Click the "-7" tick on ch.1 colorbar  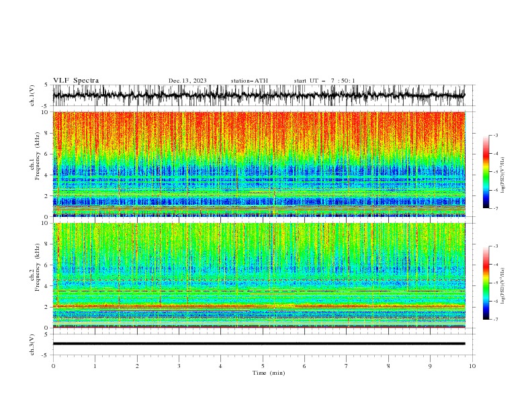click(495, 208)
